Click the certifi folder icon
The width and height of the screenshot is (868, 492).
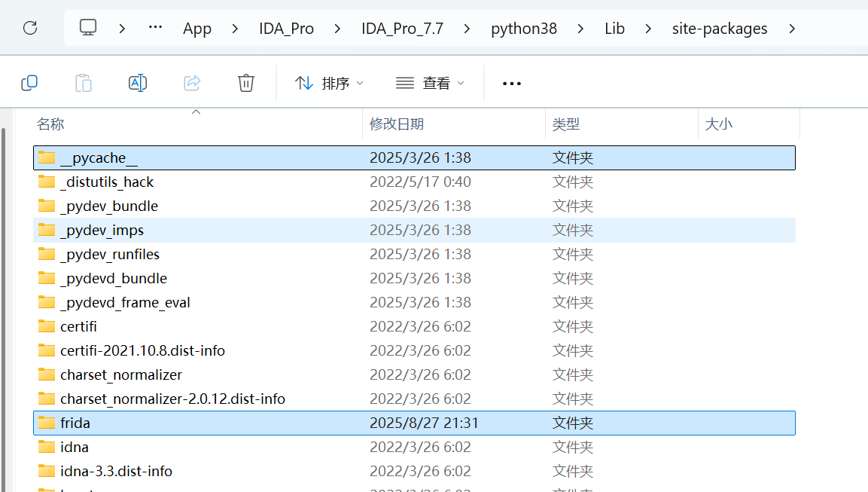point(47,326)
